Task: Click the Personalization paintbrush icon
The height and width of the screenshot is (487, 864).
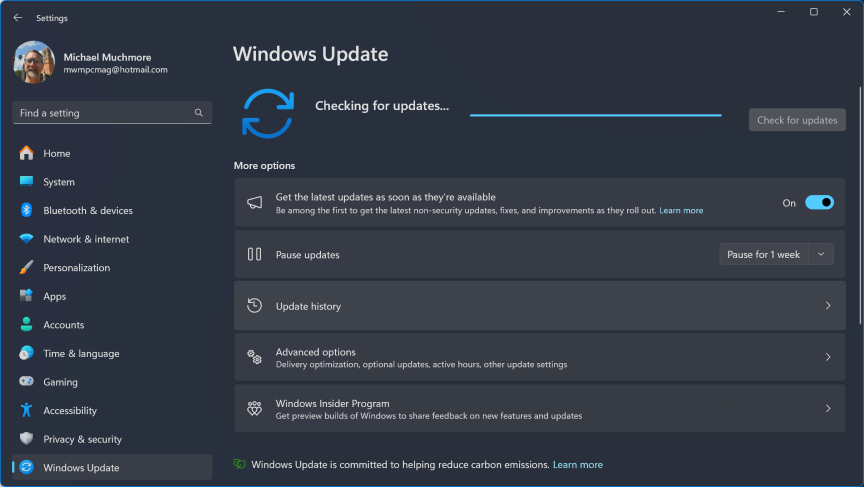Action: [26, 267]
